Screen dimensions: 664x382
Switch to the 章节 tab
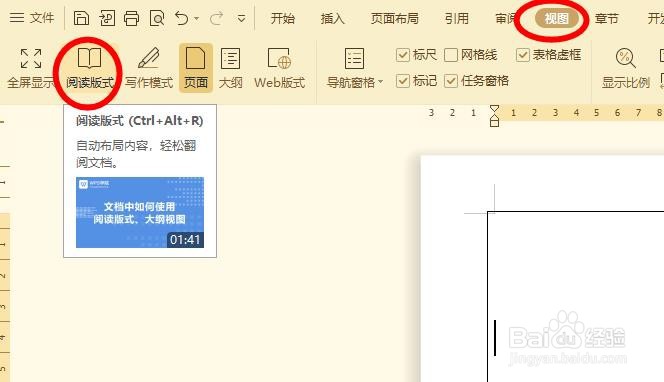[x=606, y=19]
